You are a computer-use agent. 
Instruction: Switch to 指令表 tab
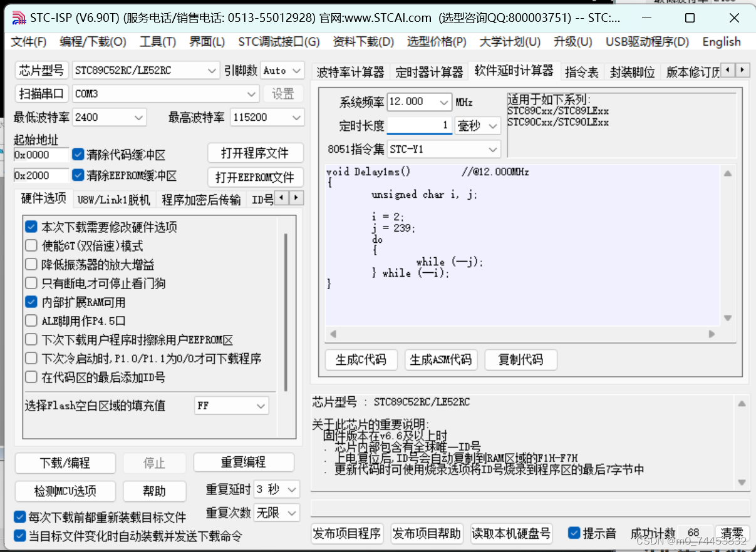pyautogui.click(x=582, y=72)
